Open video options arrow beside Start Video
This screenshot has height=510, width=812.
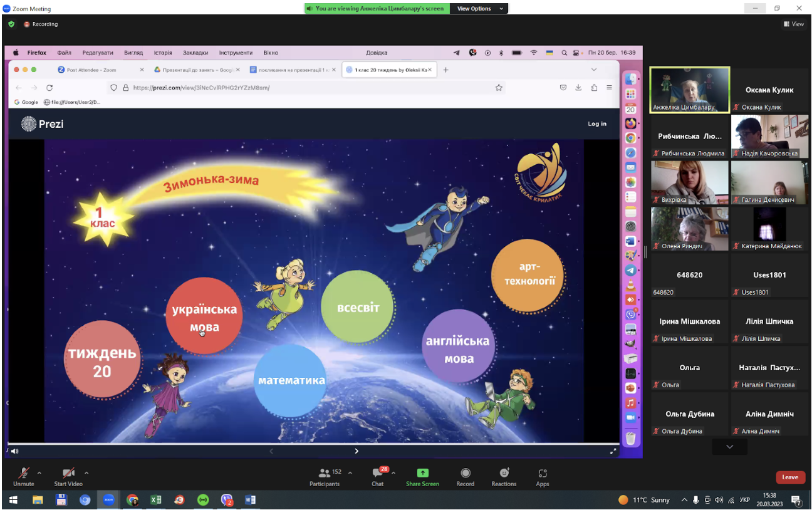pos(86,473)
